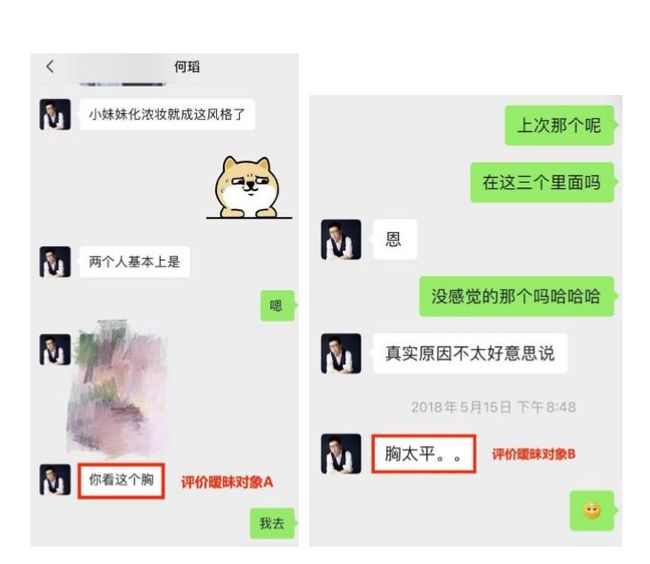This screenshot has height=564, width=650.
Task: Tap the back arrow in chat header
Action: point(50,66)
